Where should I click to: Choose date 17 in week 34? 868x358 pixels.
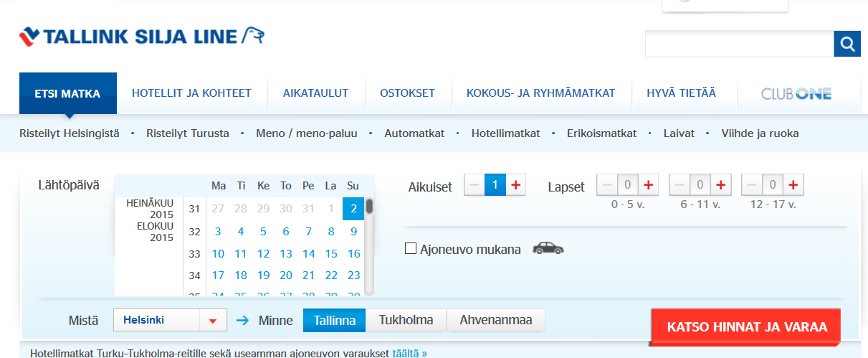click(218, 275)
